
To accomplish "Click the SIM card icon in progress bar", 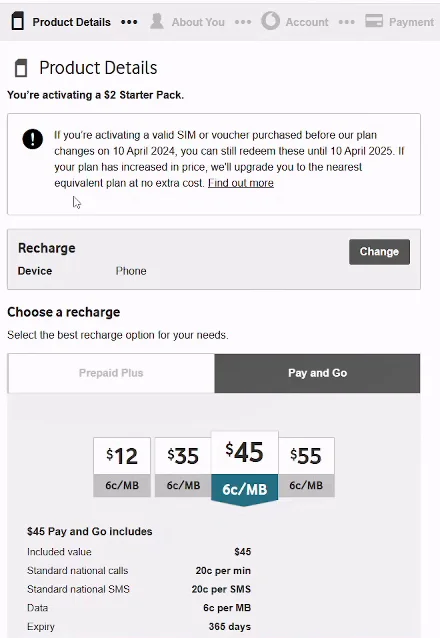I will [x=18, y=21].
